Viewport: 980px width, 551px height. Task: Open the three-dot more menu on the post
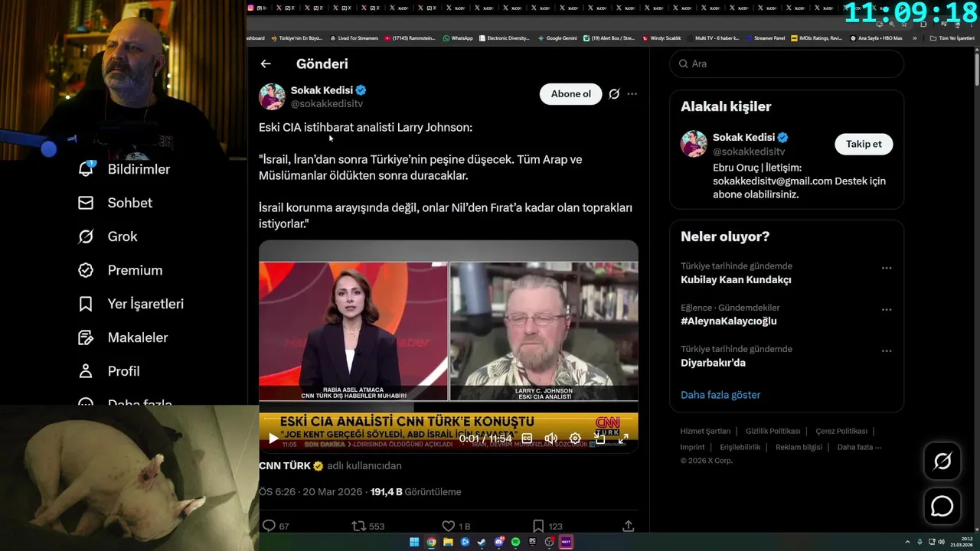[632, 94]
